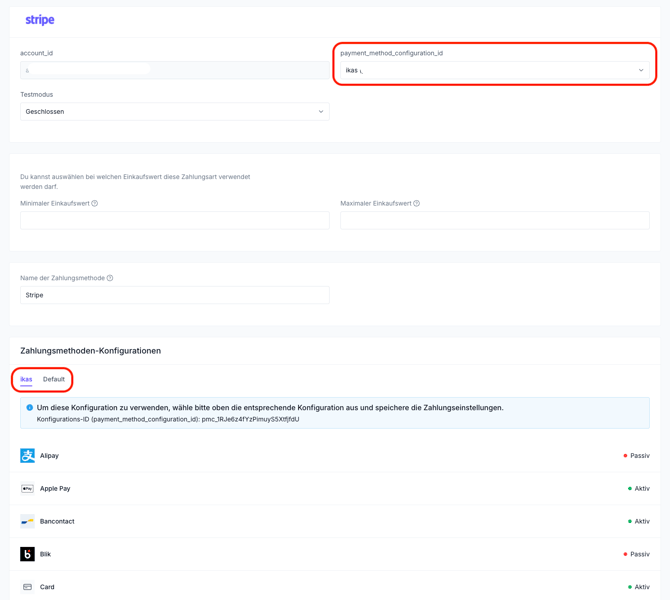This screenshot has height=600, width=670.
Task: Click the Passiv status for Blik
Action: [x=636, y=554]
